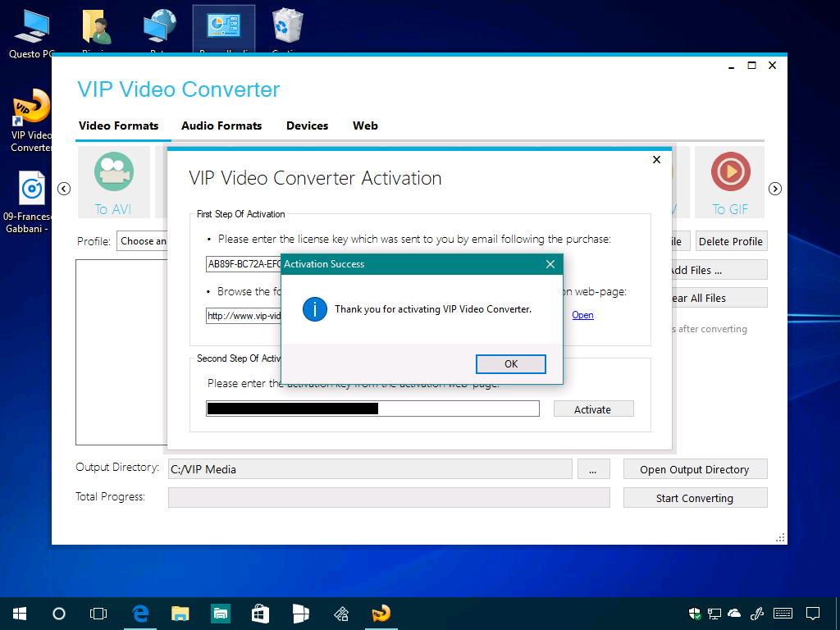Click the Delete Profile button

(x=731, y=241)
